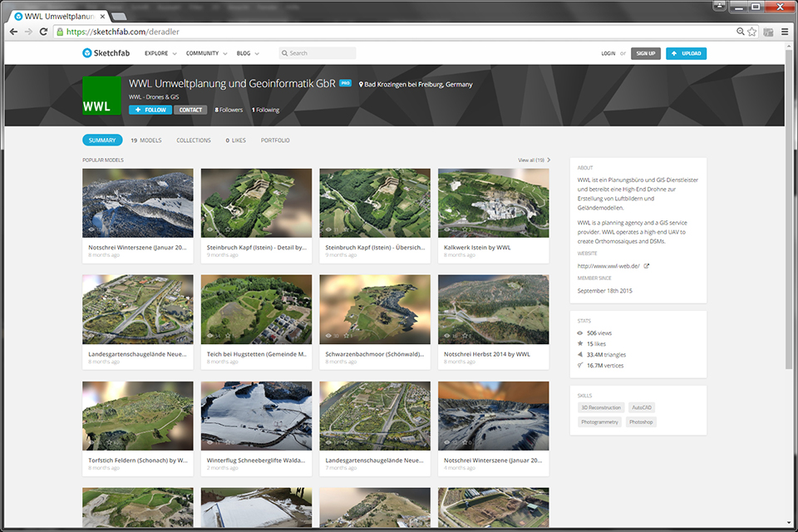Viewport: 798px width, 532px height.
Task: Open the Community dropdown menu
Action: [x=206, y=53]
